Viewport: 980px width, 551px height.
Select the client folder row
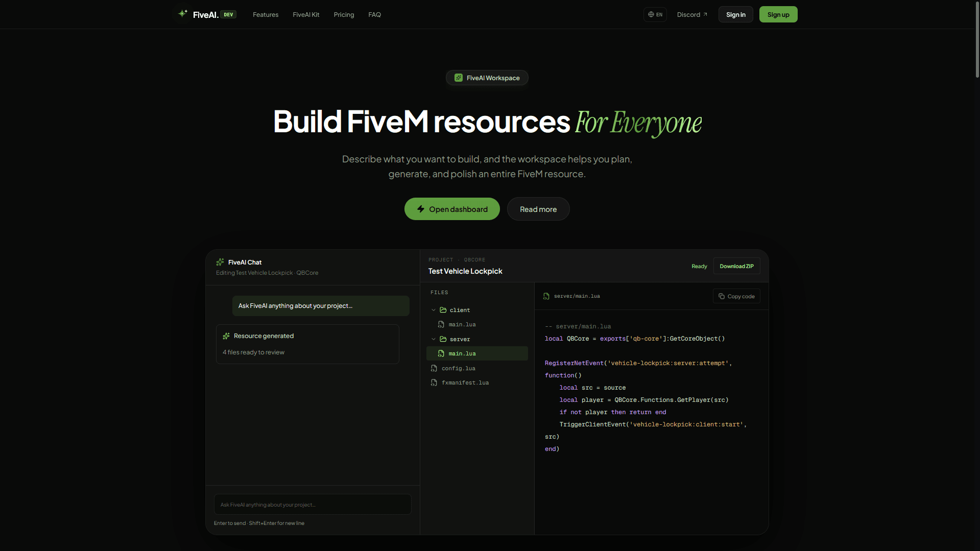(477, 310)
